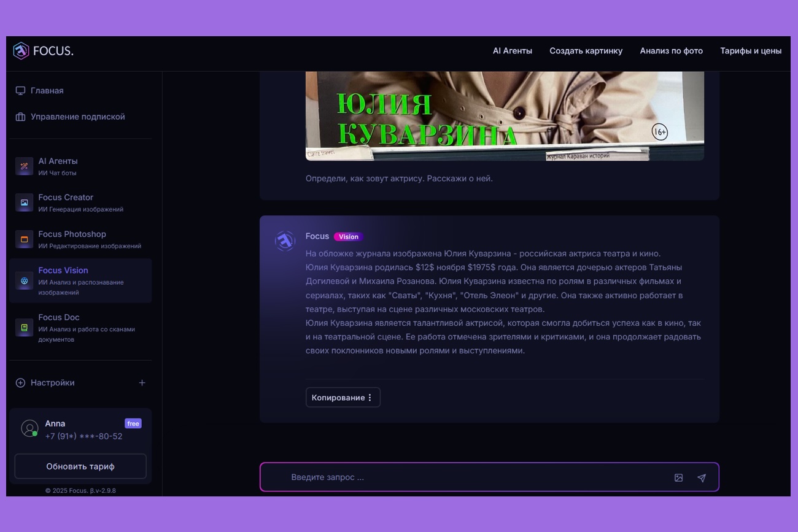Image resolution: width=798 pixels, height=532 pixels.
Task: Select AI Агенты in the sidebar
Action: pos(58,161)
